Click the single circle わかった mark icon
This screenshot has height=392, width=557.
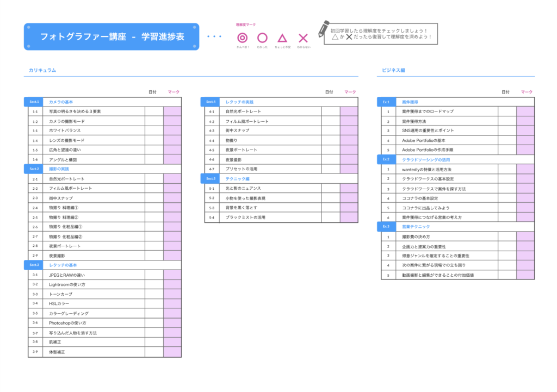262,38
